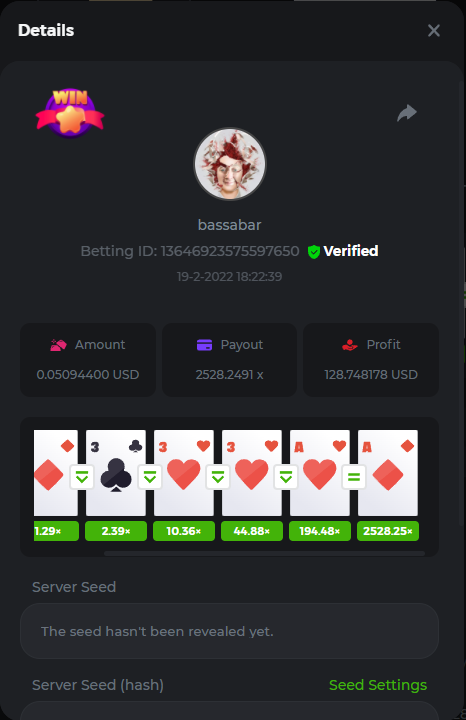466x720 pixels.
Task: Click the equals icon between the aces
Action: point(354,477)
